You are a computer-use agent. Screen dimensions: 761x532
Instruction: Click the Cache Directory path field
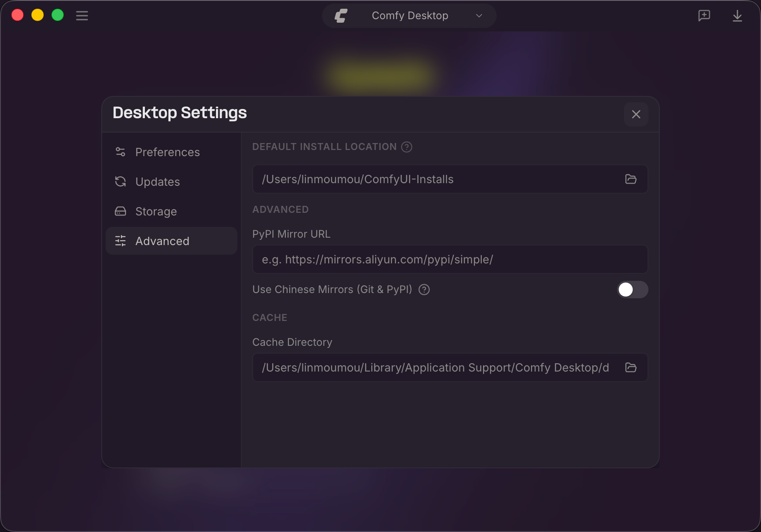450,368
